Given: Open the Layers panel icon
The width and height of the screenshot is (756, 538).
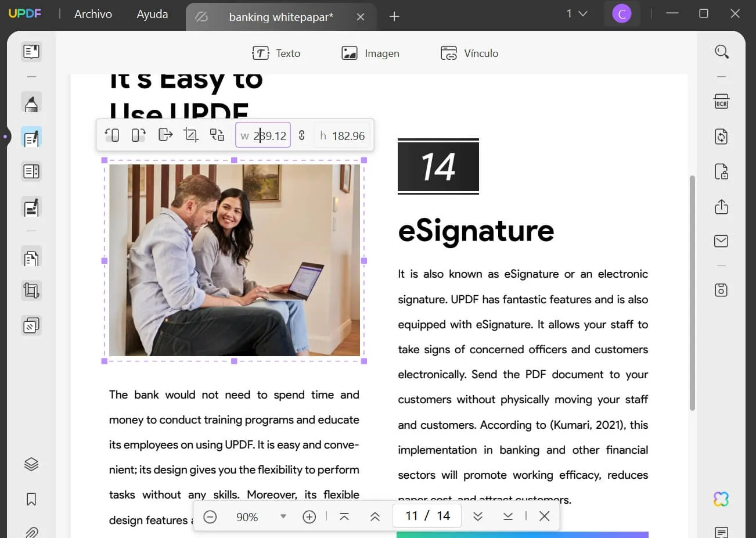Looking at the screenshot, I should 31,464.
